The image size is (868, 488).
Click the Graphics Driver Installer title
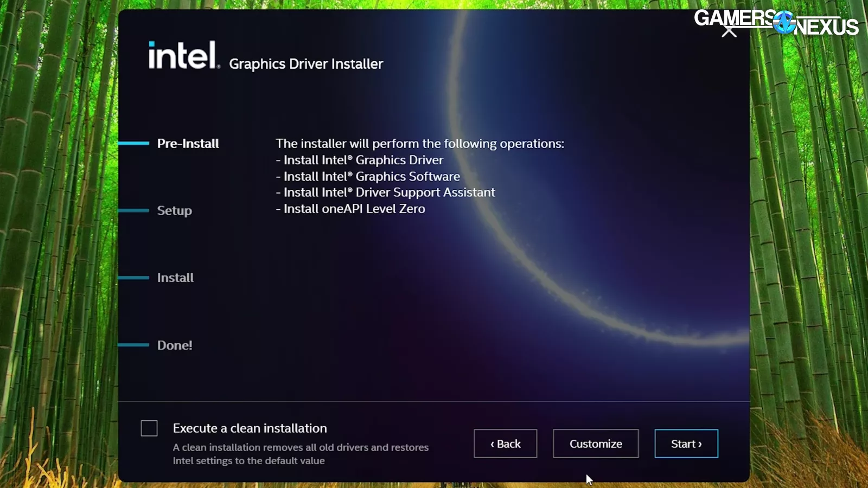[306, 63]
